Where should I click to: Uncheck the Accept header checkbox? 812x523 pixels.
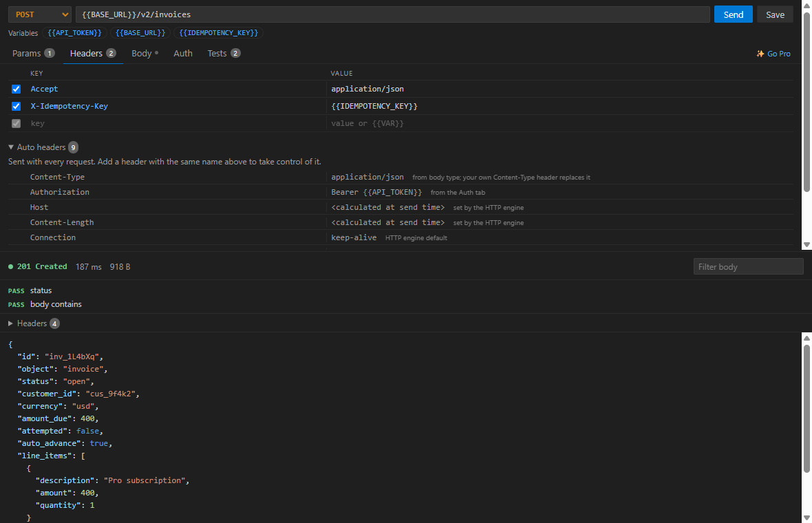tap(16, 89)
